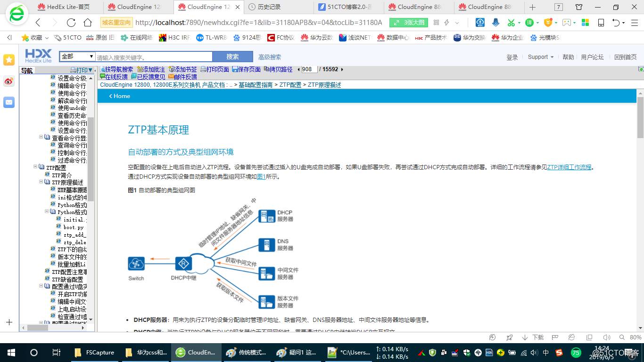644x362 pixels.
Task: Switch to first CloudEngine 12 tab
Action: click(x=139, y=7)
